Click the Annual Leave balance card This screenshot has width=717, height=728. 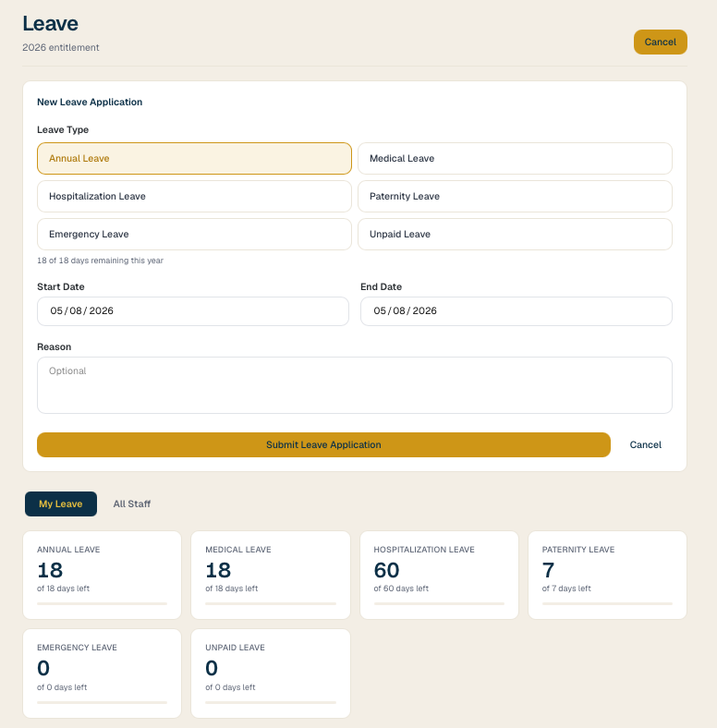tap(103, 575)
